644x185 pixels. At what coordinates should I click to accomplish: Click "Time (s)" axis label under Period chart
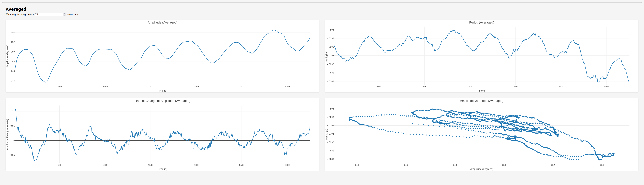click(482, 91)
